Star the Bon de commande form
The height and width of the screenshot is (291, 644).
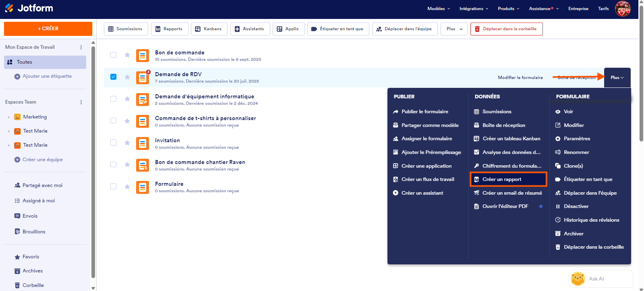tap(127, 55)
